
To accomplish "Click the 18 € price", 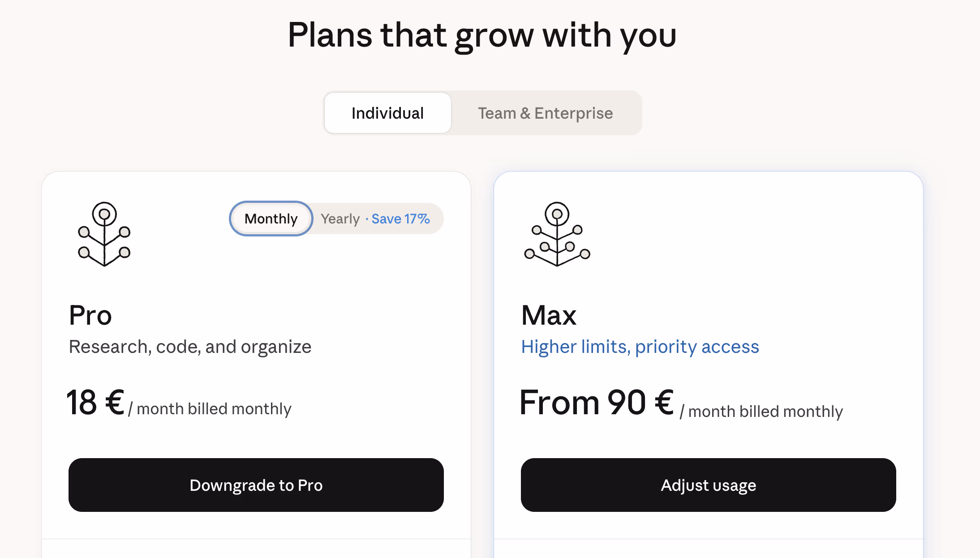I will point(95,402).
